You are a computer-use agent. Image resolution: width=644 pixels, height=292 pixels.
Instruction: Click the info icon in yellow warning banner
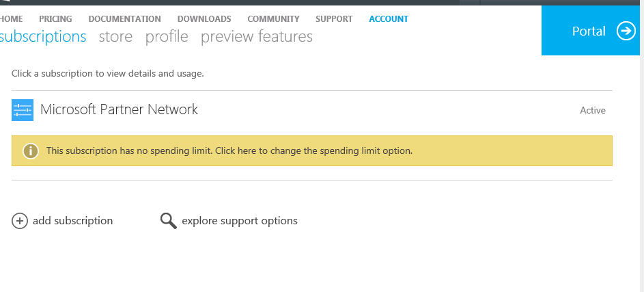coord(30,150)
